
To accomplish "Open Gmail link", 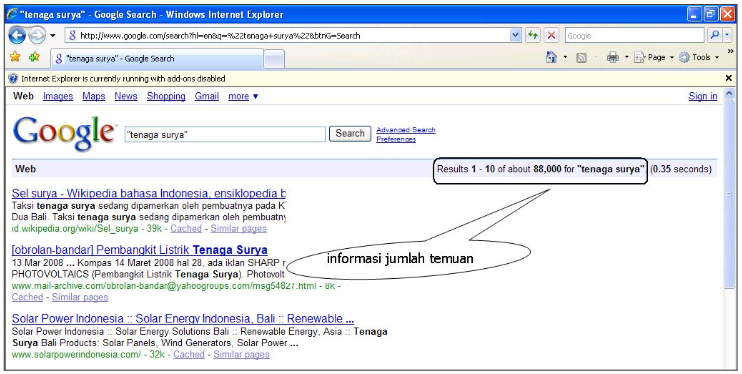I will pyautogui.click(x=207, y=96).
